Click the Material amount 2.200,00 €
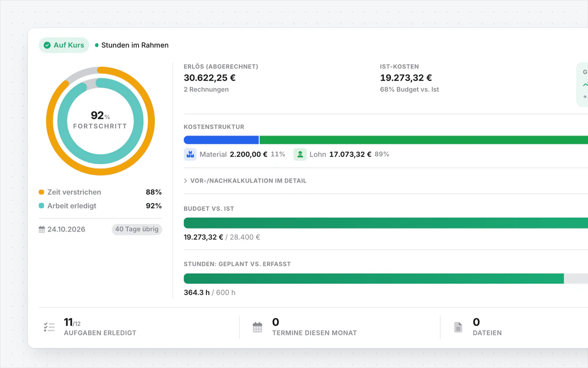Screen dimensions: 588x368 point(248,154)
